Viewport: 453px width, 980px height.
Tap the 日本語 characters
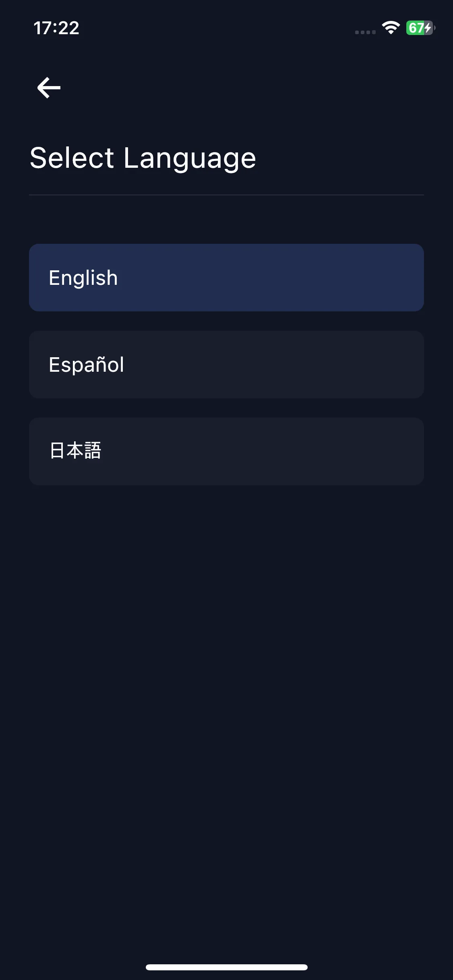click(x=75, y=451)
